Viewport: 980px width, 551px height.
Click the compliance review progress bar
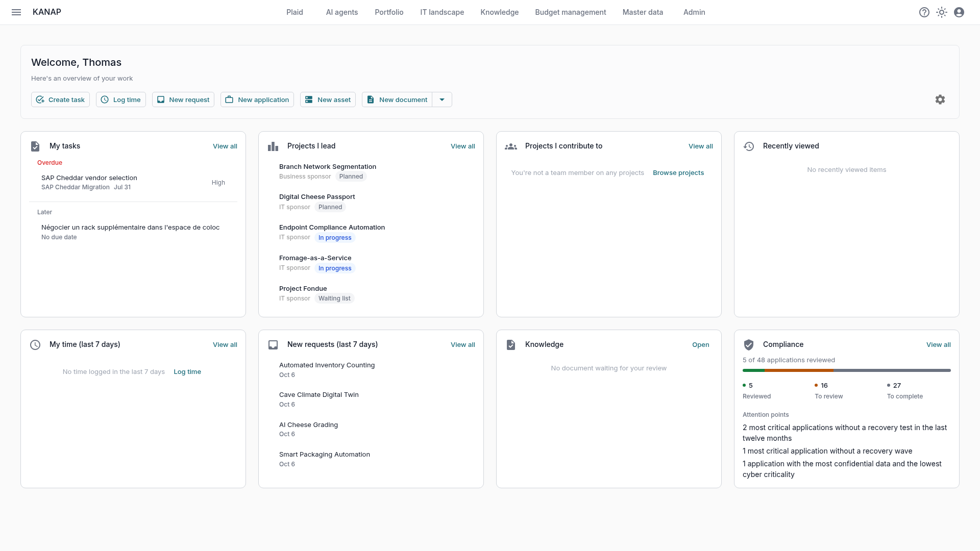pyautogui.click(x=847, y=370)
